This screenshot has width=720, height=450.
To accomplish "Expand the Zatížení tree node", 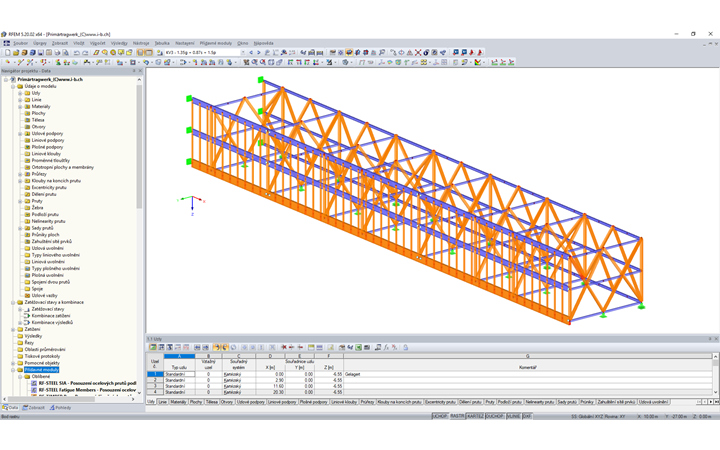I will [13, 329].
